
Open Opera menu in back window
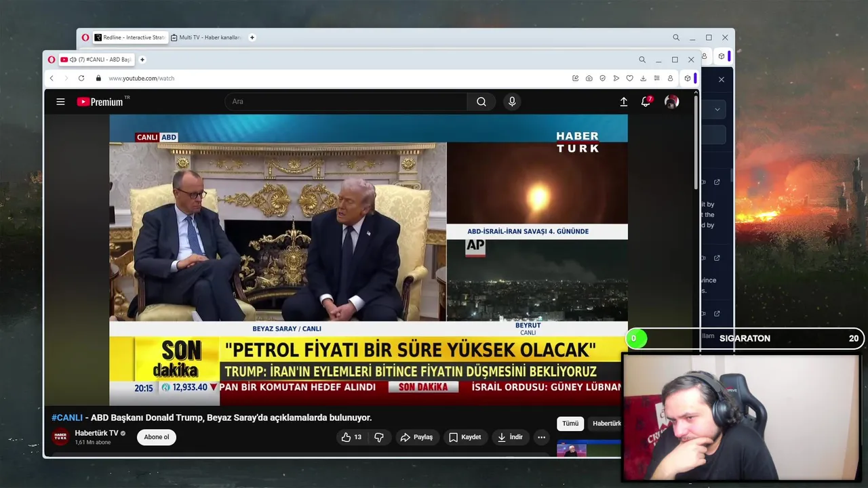[x=85, y=38]
